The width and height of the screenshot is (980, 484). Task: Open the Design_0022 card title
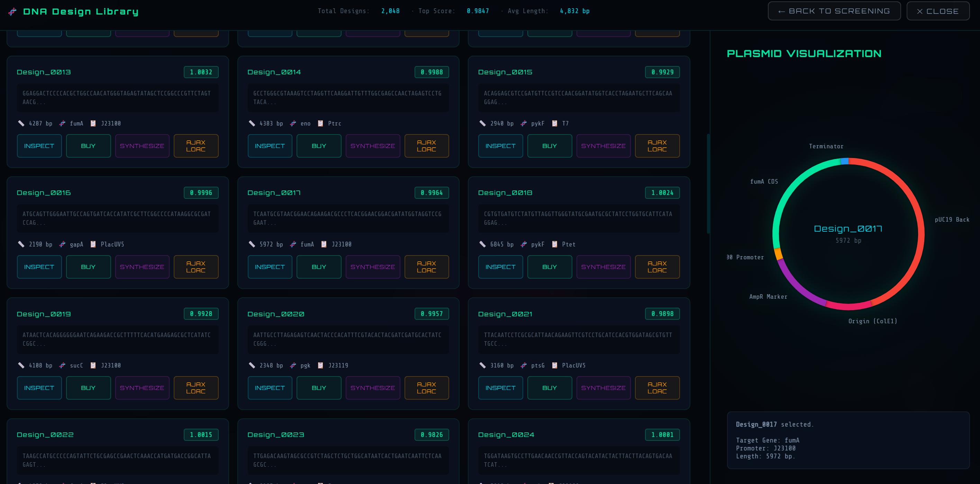coord(45,435)
